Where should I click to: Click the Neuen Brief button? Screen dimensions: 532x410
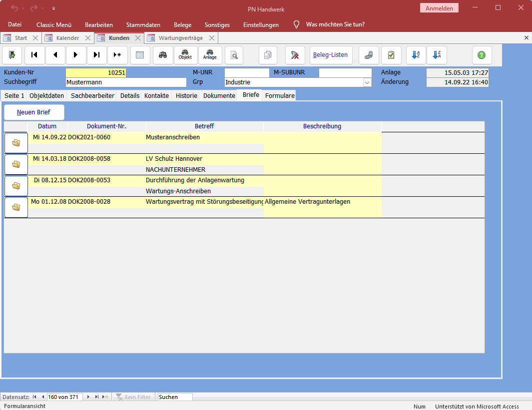coord(34,112)
